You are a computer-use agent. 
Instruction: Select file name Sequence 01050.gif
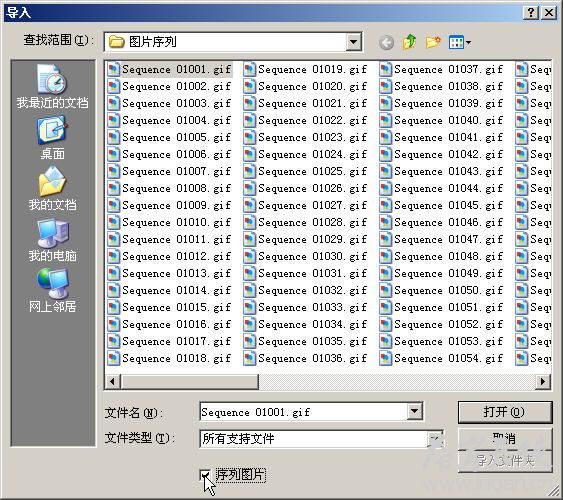448,290
